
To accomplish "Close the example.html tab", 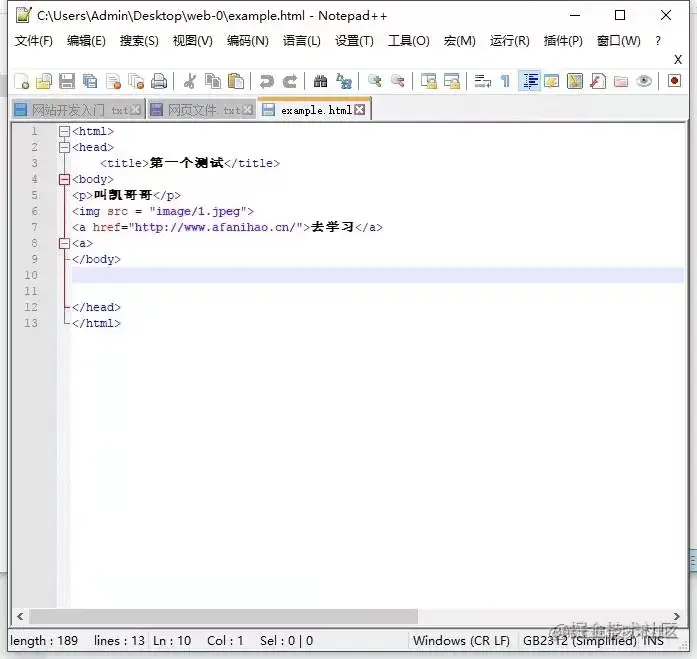I will (360, 109).
